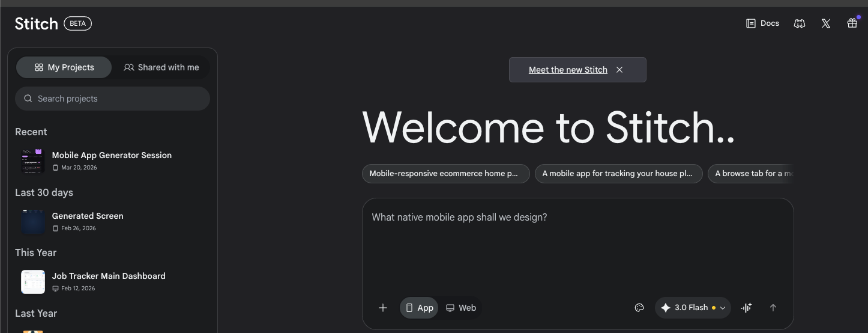Open the Meet the new Stitch link
Viewport: 868px width, 333px height.
[x=568, y=70]
